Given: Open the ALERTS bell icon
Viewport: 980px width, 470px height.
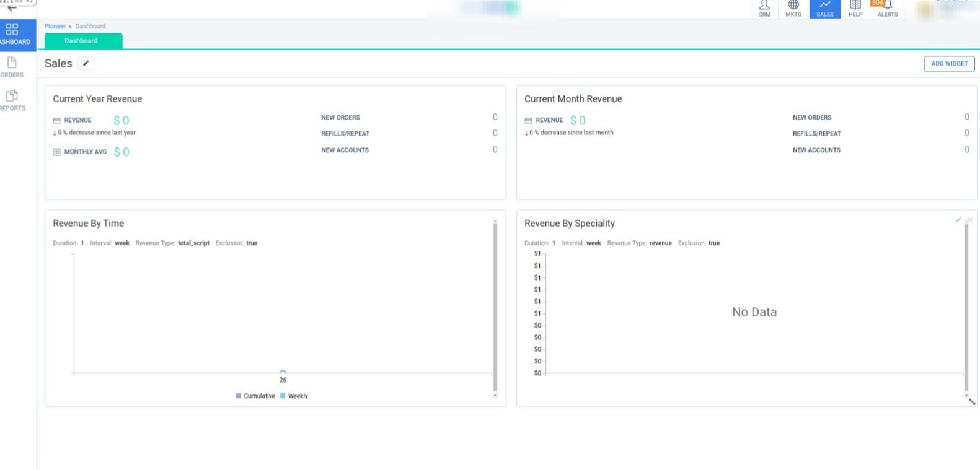Looking at the screenshot, I should pyautogui.click(x=888, y=6).
